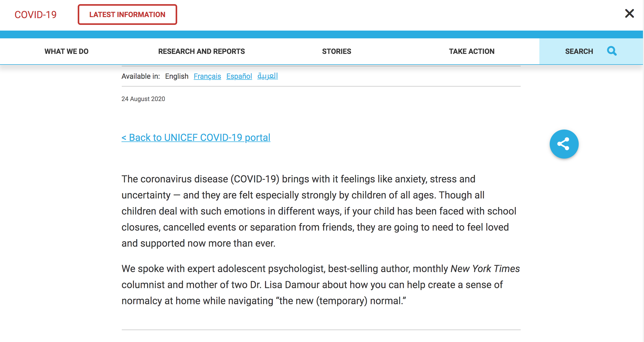Click the SEARCH label in the navigation
The width and height of the screenshot is (644, 342).
tap(579, 51)
